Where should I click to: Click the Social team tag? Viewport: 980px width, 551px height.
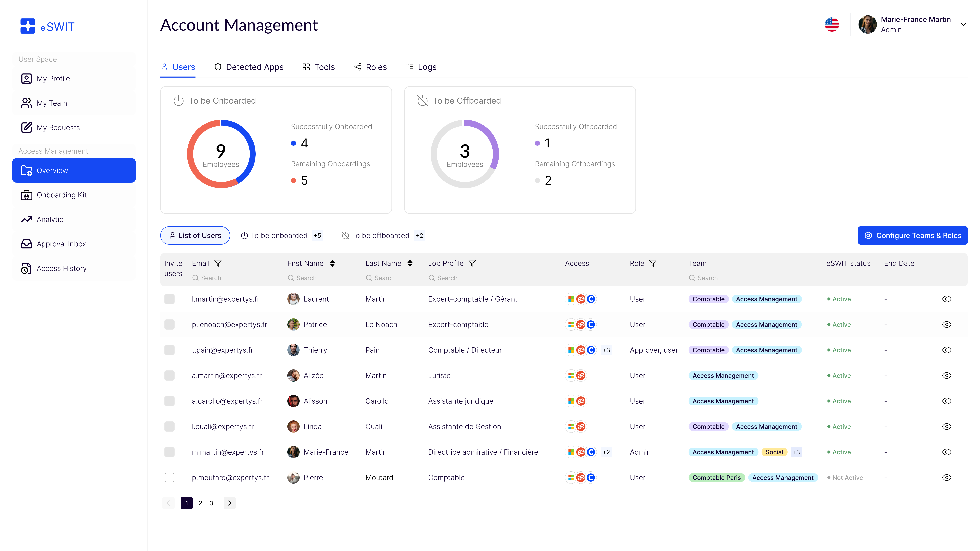(774, 452)
